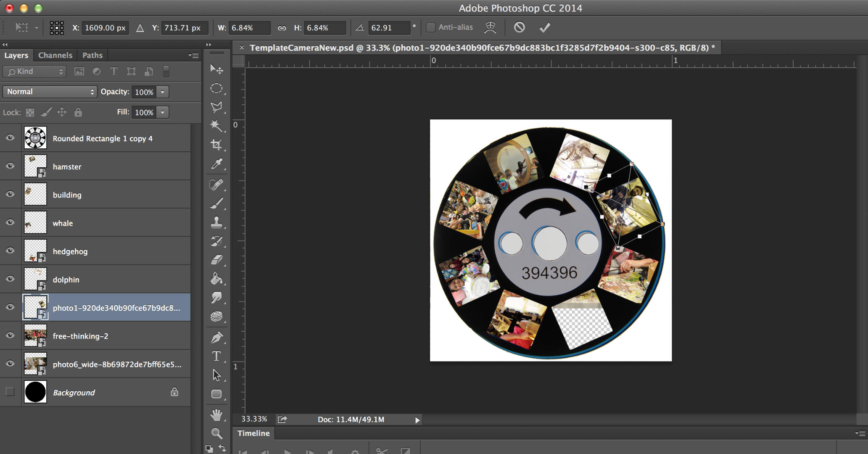Select the Clone Stamp tool
This screenshot has height=454, width=868.
(216, 222)
